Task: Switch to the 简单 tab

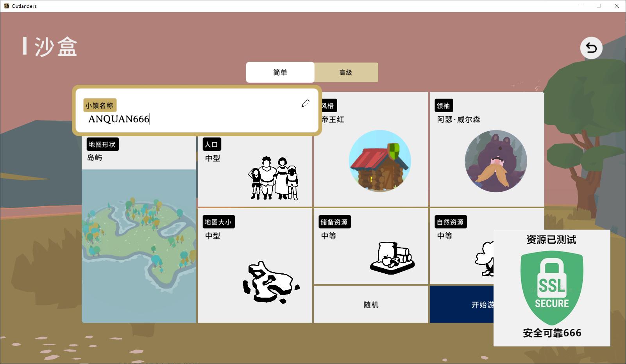Action: (280, 72)
